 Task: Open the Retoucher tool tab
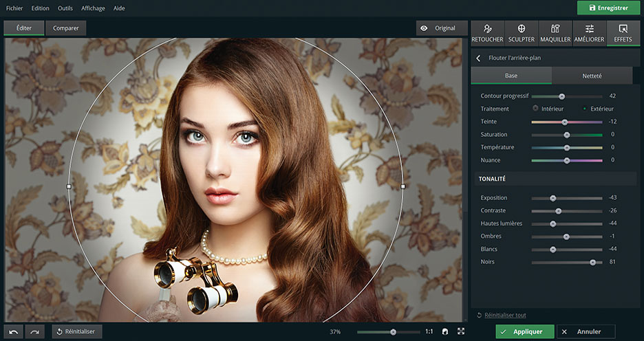coord(487,33)
